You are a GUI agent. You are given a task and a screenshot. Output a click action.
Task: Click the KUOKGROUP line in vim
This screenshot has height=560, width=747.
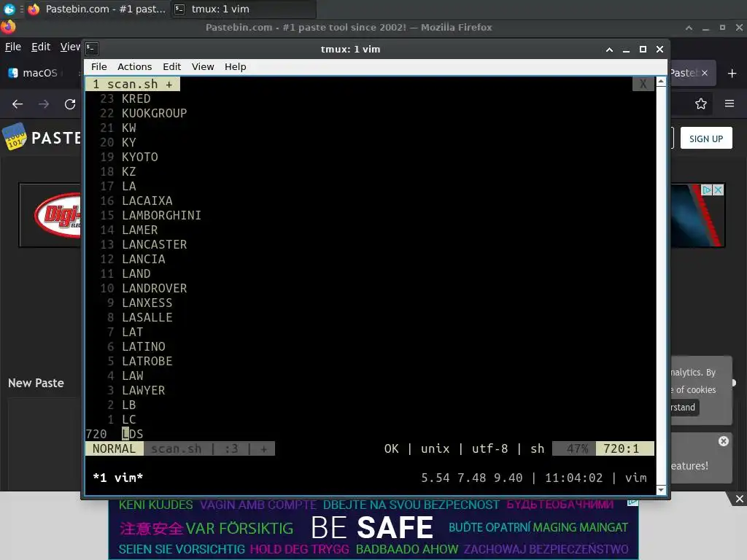[155, 113]
